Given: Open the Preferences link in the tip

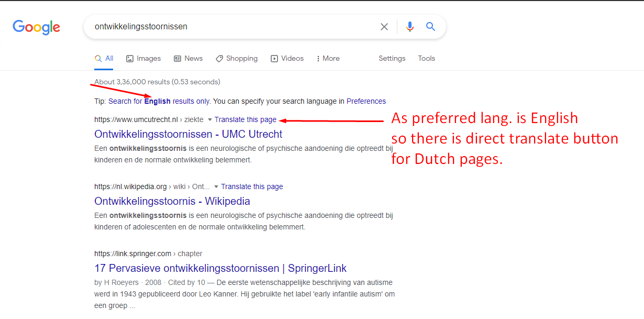Looking at the screenshot, I should (366, 101).
